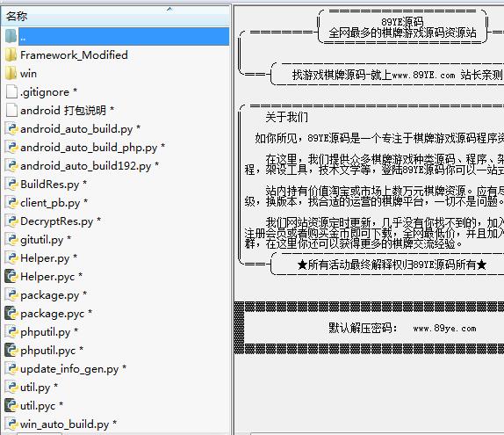Click the android_auto_build.py Python icon

pos(11,129)
